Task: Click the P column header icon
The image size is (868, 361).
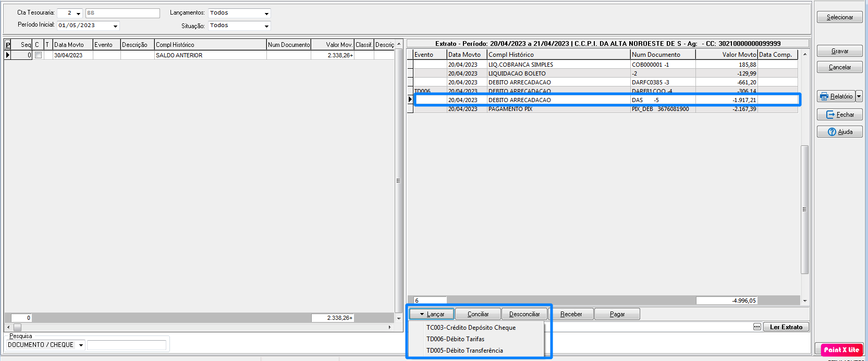Action: point(8,45)
